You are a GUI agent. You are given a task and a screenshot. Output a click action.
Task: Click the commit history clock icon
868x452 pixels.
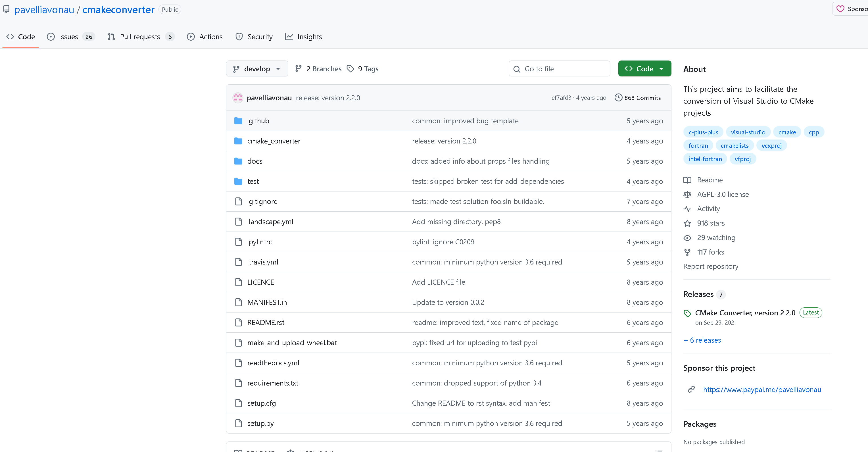(618, 98)
